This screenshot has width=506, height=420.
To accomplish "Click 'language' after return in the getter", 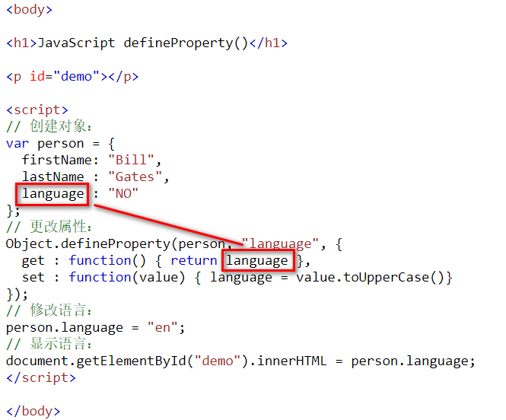I will [257, 261].
